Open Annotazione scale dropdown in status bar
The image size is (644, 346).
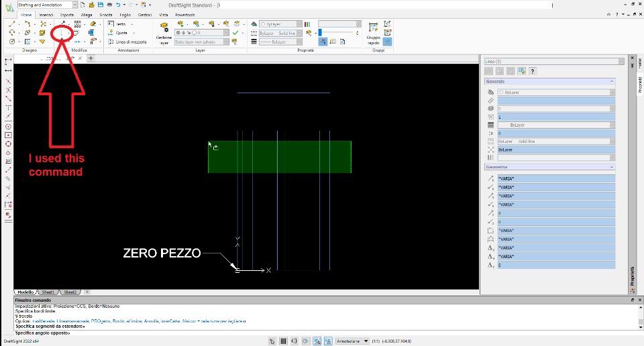click(x=352, y=341)
